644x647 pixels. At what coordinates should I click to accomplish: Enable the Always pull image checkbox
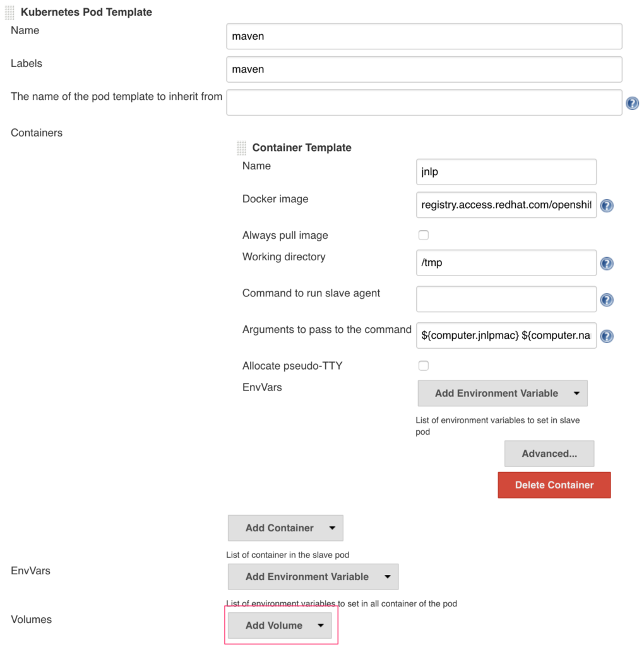coord(424,235)
